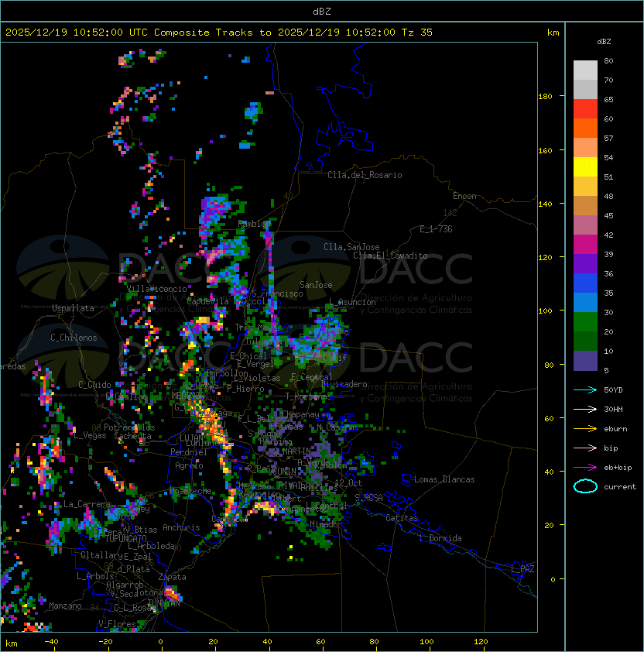The image size is (644, 652).
Task: Select the light blue 35–30 dBZ band
Action: pos(585,303)
